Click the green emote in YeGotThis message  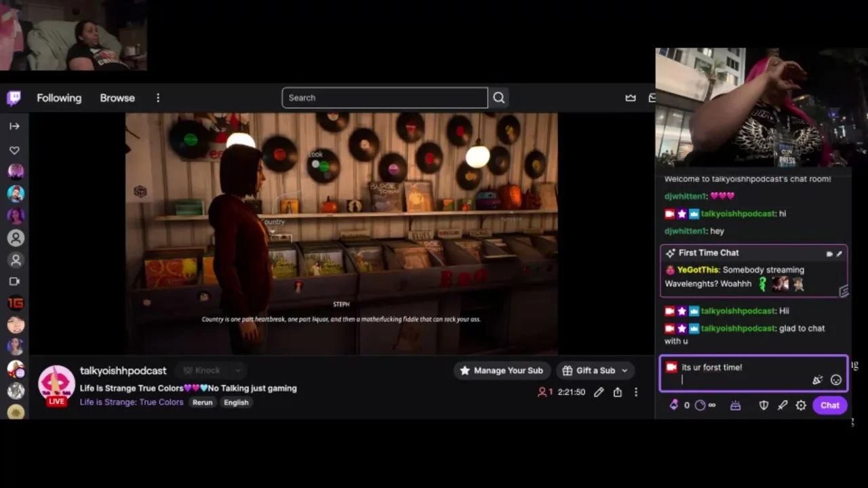coord(763,284)
